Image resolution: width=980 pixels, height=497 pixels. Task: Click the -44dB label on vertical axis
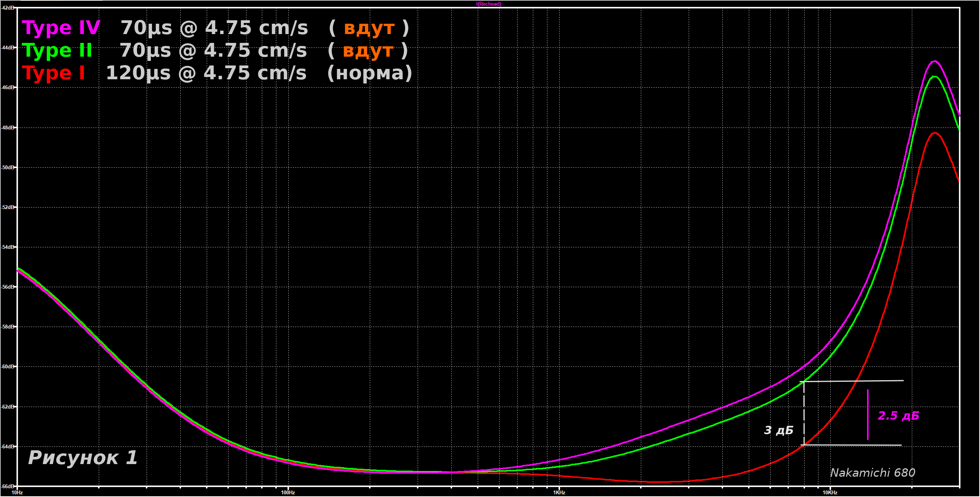[8, 48]
